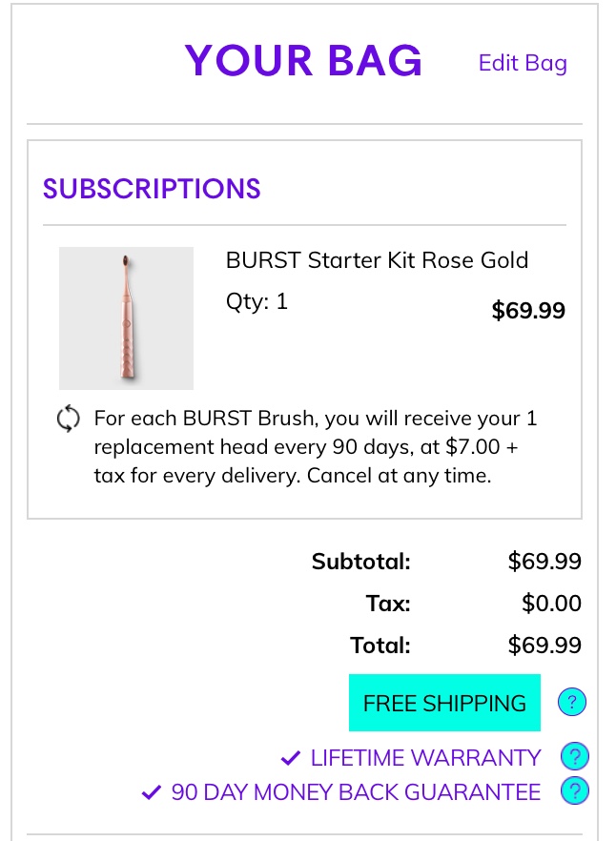Click the free shipping help question icon
The image size is (616, 841).
pos(572,702)
